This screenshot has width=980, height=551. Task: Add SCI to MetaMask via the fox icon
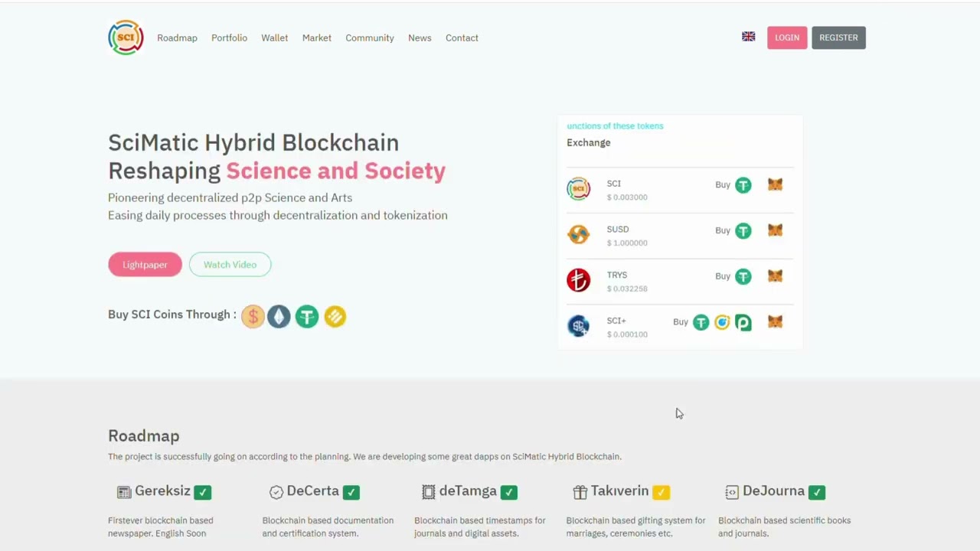pos(776,184)
